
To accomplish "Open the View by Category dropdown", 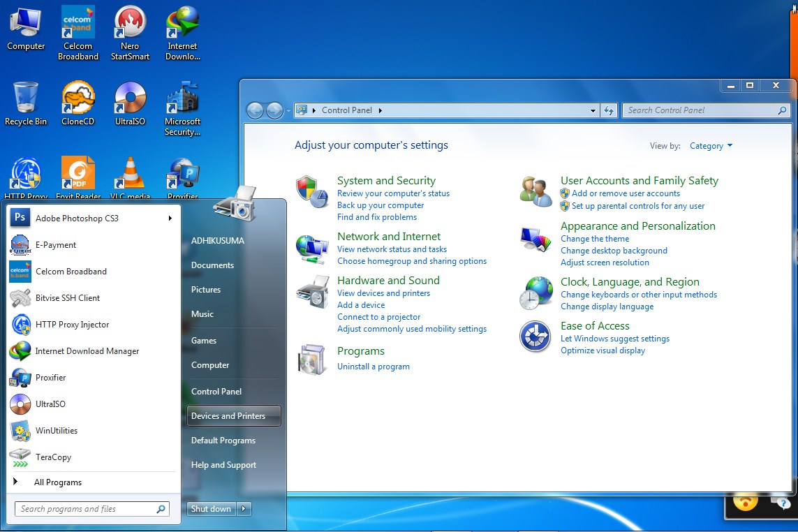I will [x=711, y=146].
